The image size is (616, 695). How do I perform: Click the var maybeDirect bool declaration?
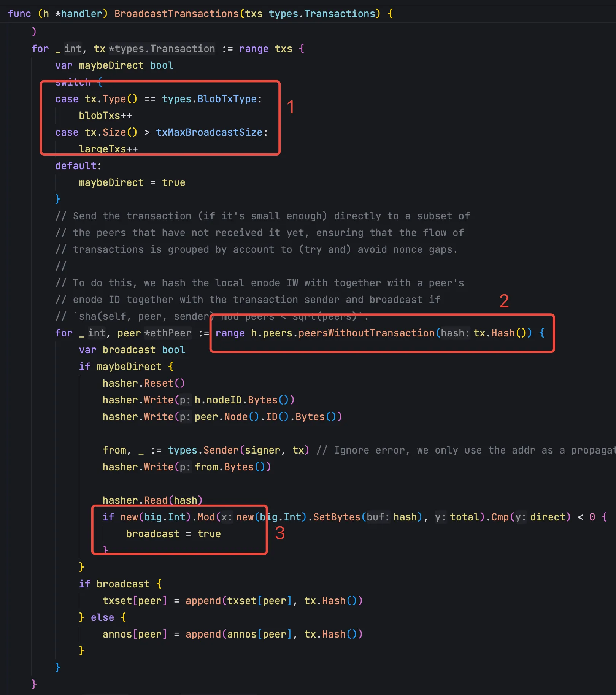click(114, 65)
